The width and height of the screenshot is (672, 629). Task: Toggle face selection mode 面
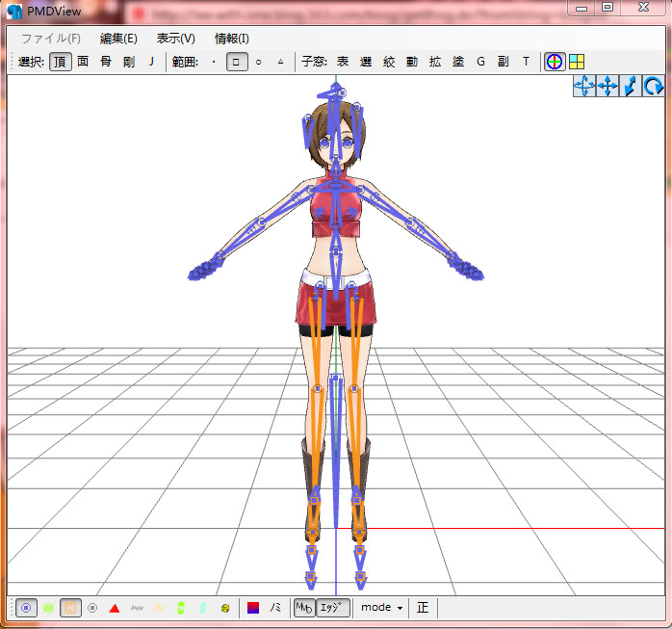tap(83, 62)
